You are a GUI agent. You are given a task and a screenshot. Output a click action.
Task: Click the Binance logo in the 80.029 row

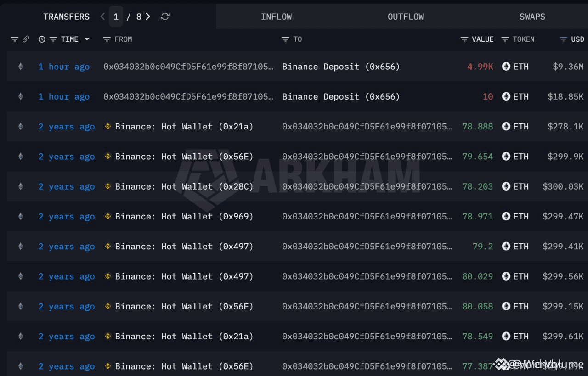(x=108, y=276)
